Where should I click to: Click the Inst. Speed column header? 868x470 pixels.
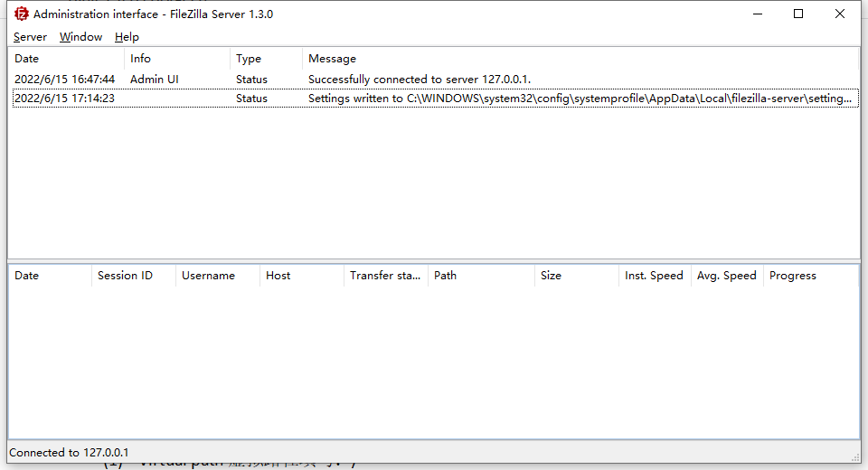(x=654, y=276)
